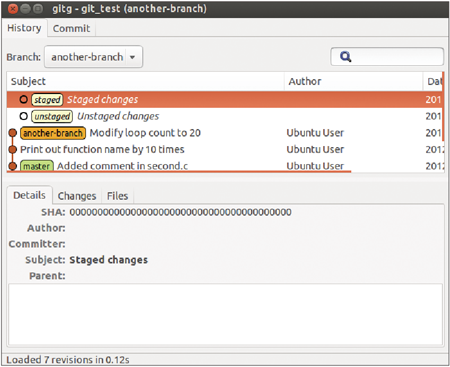Open the Details tab
Image resolution: width=450 pixels, height=367 pixels.
29,195
